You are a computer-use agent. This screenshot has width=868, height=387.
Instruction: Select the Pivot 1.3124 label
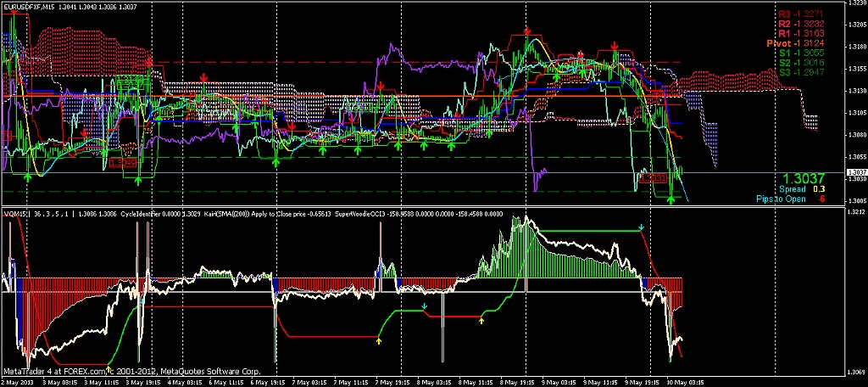(x=806, y=42)
